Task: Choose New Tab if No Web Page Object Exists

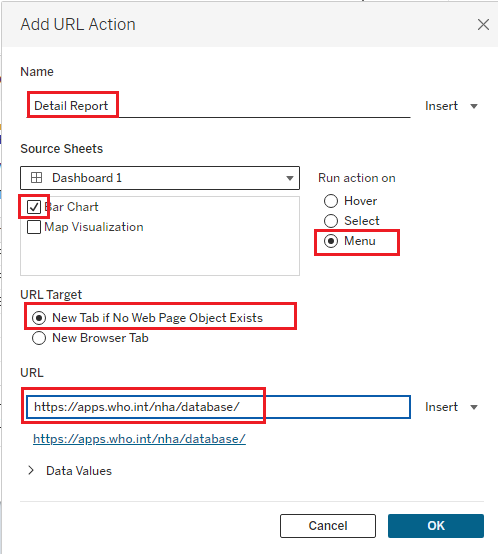Action: (39, 318)
